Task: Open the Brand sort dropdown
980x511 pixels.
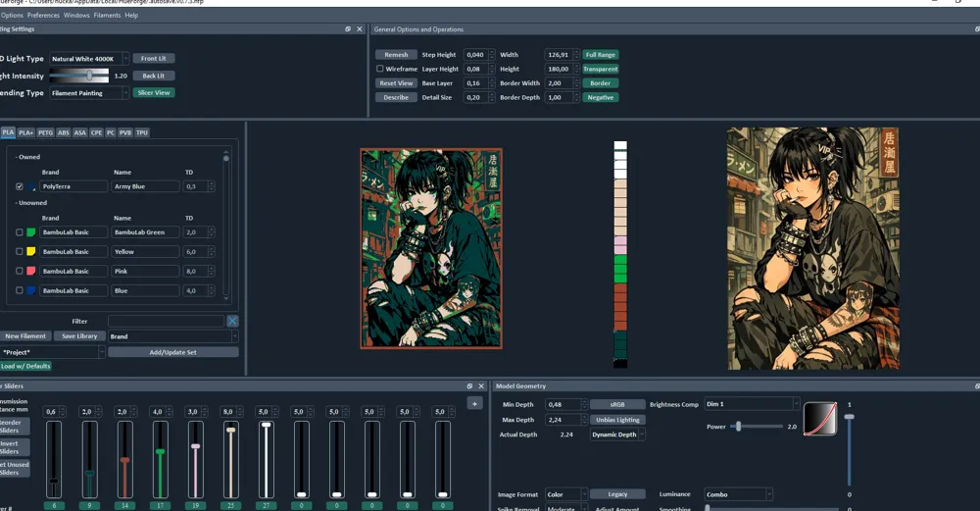Action: [173, 336]
